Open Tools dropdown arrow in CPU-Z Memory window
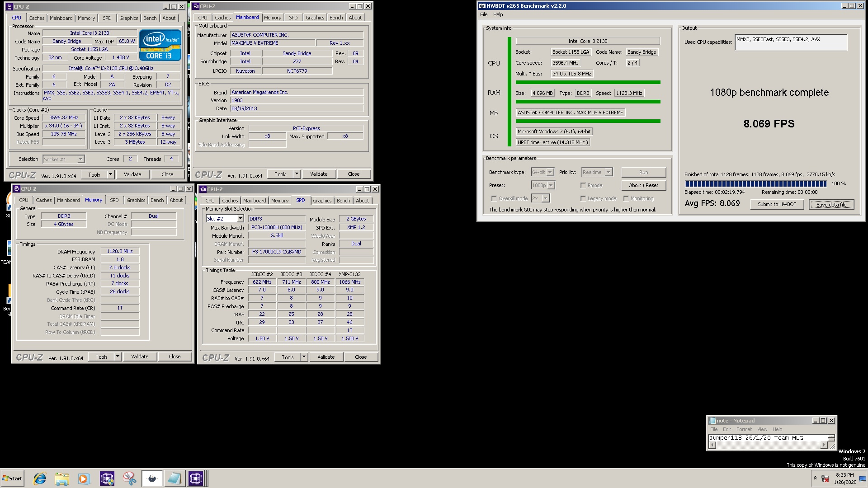The image size is (868, 488). click(118, 357)
